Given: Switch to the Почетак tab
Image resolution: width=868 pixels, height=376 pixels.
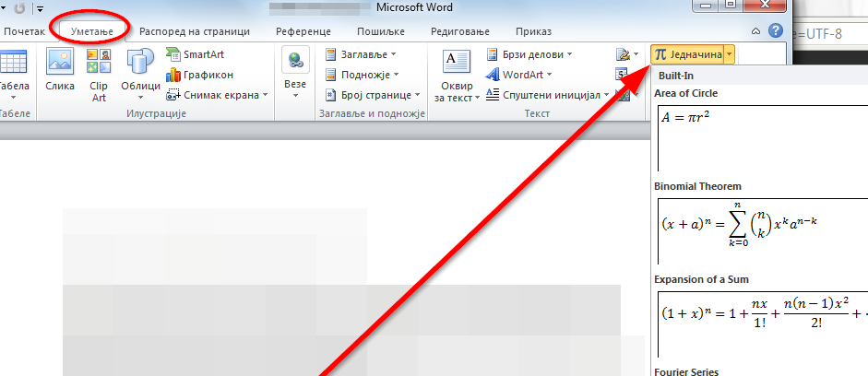Looking at the screenshot, I should [x=24, y=31].
